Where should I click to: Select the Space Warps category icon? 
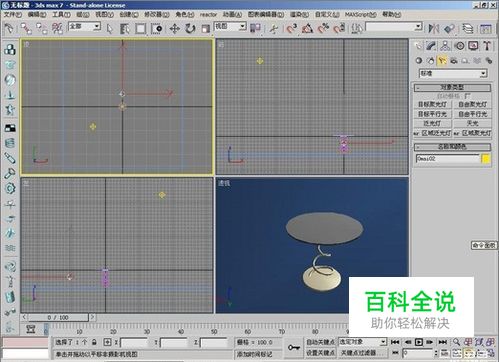pos(477,60)
